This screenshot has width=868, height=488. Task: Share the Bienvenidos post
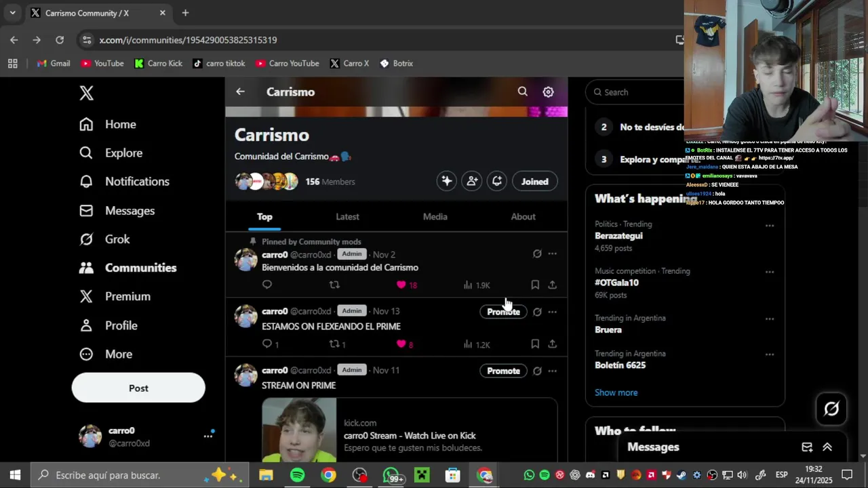click(x=552, y=285)
